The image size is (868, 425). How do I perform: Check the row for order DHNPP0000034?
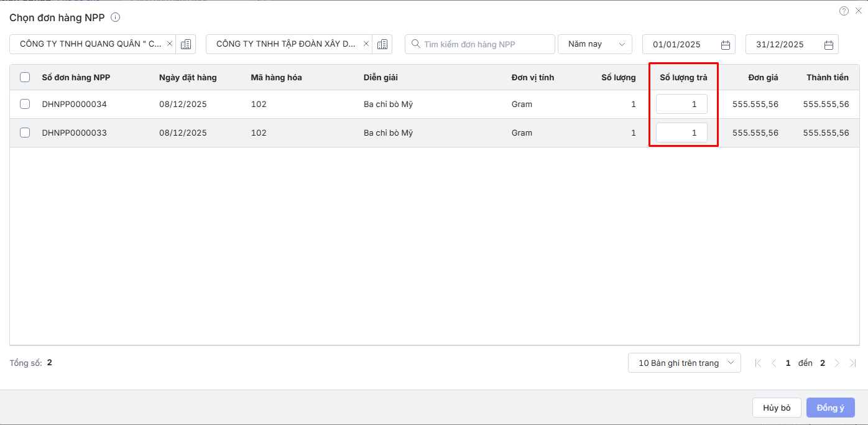click(x=25, y=105)
